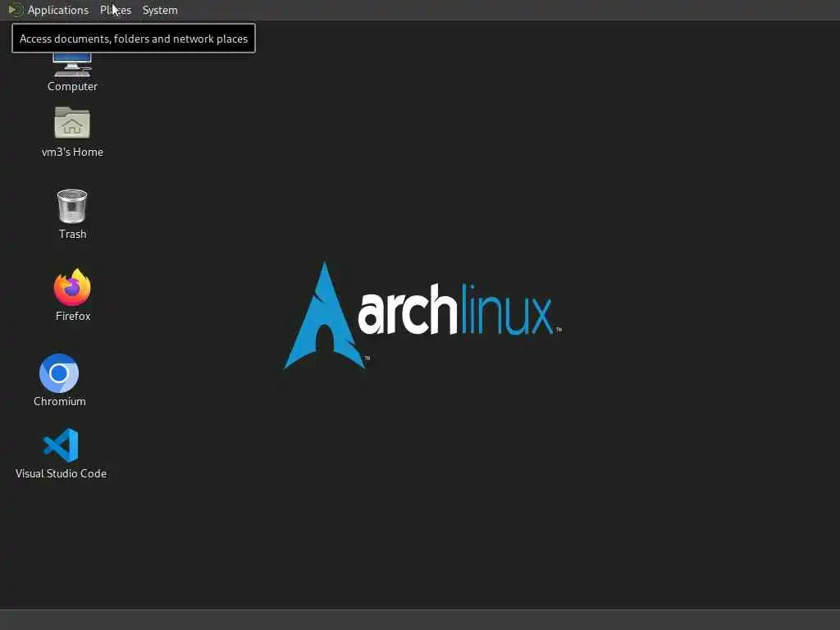Screen dimensions: 840x630
Task: Click the "Chromium" label text
Action: pyautogui.click(x=59, y=401)
